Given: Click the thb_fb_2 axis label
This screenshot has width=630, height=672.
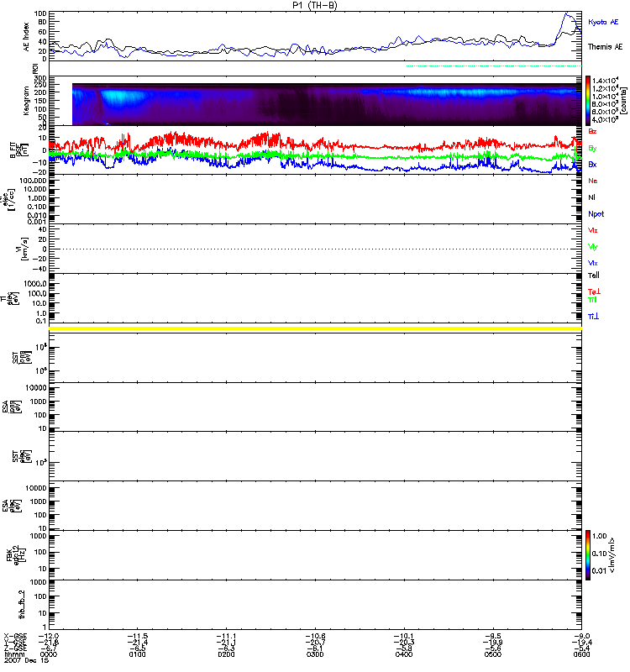Looking at the screenshot, I should [22, 604].
